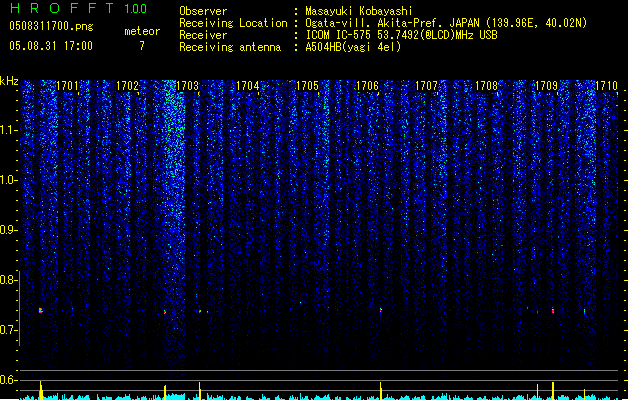Click the kHz axis unit label
This screenshot has height=400, width=629.
9,81
